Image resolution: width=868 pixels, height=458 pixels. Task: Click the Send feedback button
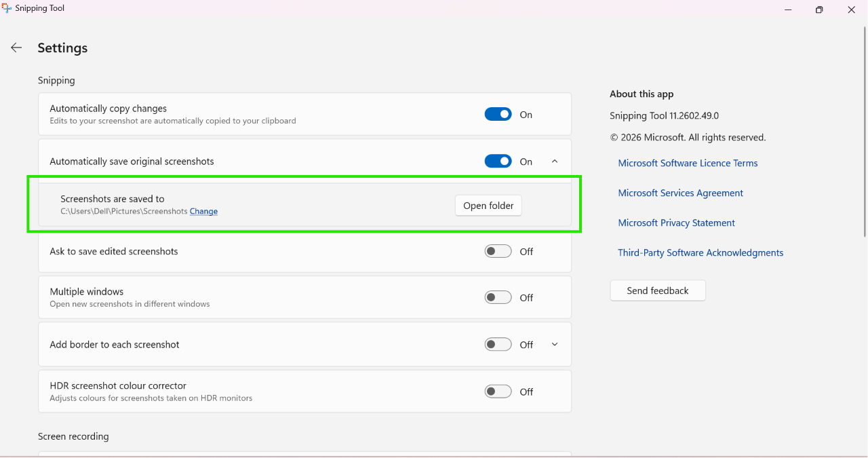[x=658, y=290]
